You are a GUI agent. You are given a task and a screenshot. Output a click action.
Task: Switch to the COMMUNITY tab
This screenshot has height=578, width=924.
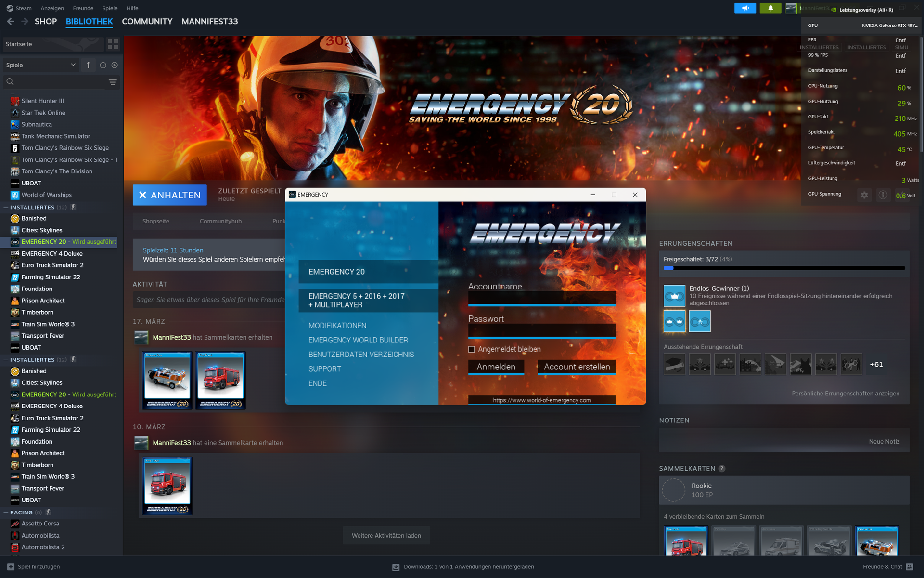(147, 22)
